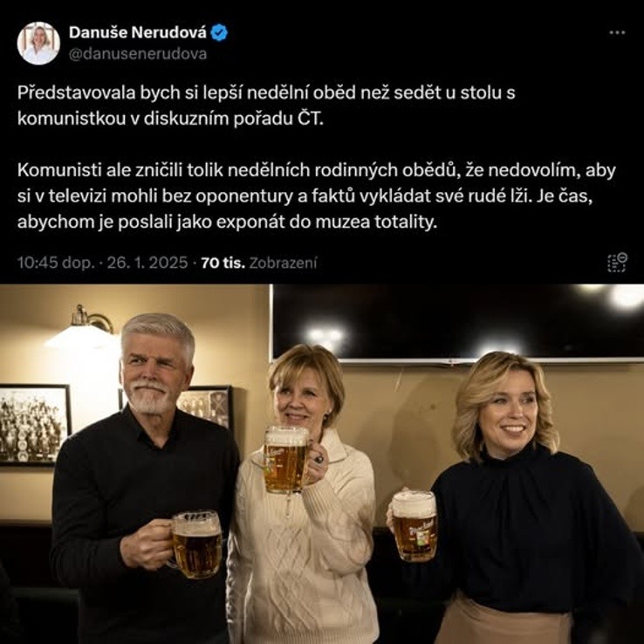Open the 70 tis. Zobrazení view count
The width and height of the screenshot is (644, 644).
(x=259, y=263)
